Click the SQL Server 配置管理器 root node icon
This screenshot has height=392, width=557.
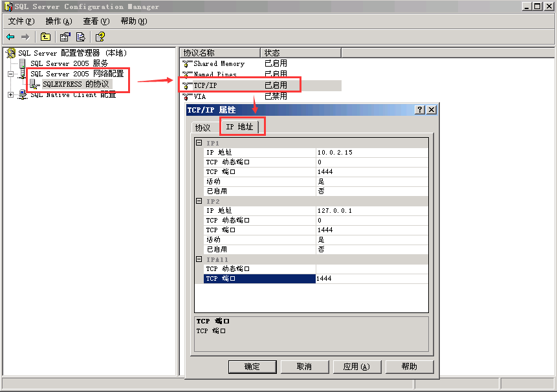point(11,53)
